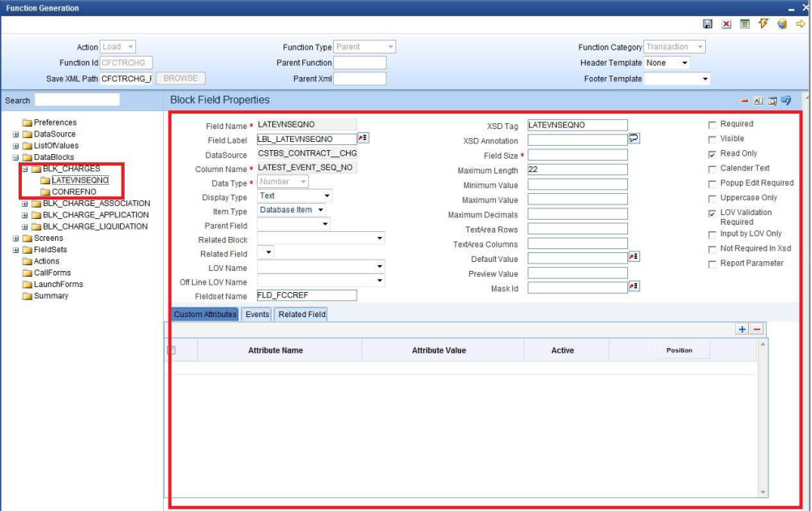Collapse the BLK_CHARGES tree node
Viewport: 812px width, 511px height.
click(24, 169)
